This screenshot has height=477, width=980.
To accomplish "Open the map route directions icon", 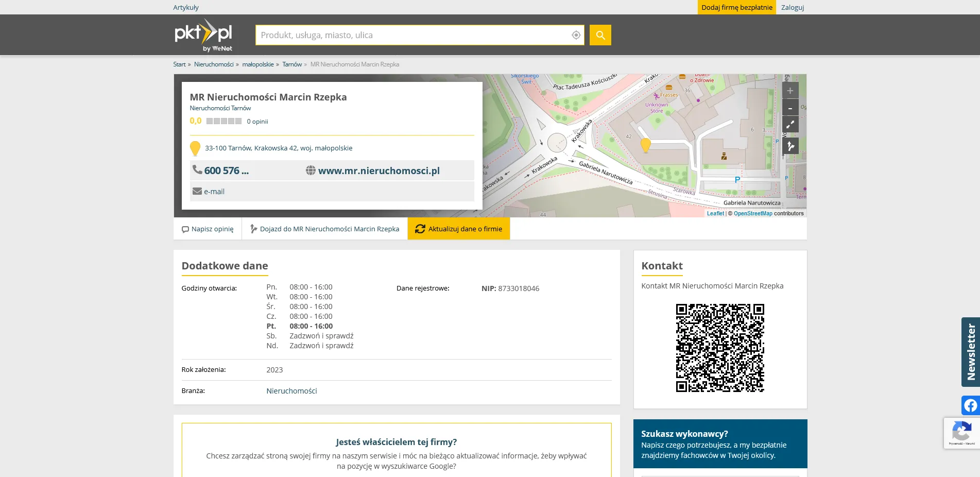I will coord(790,146).
